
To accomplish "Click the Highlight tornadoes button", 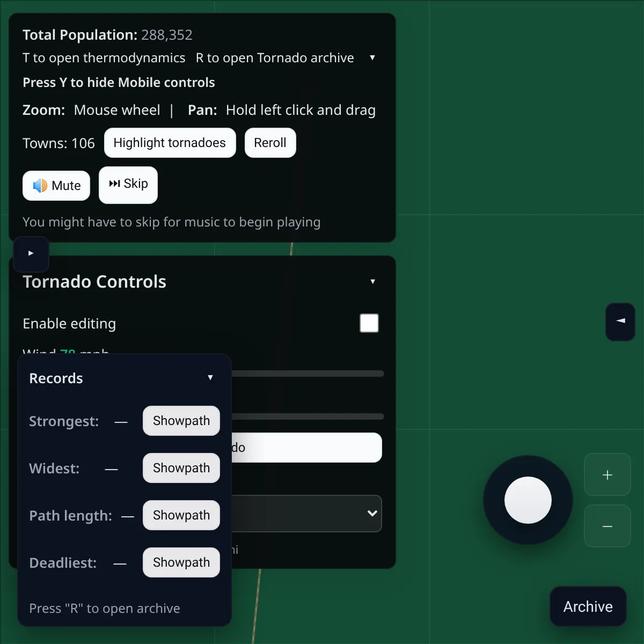I will point(170,143).
